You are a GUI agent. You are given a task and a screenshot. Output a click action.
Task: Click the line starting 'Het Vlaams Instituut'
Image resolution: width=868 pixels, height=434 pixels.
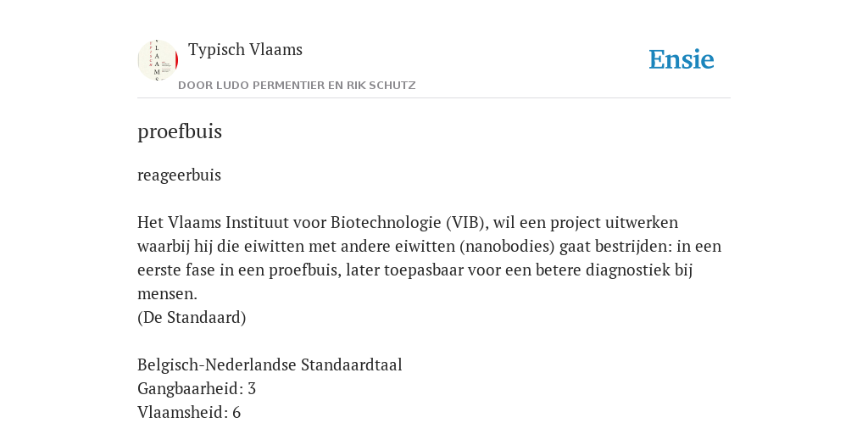point(408,223)
